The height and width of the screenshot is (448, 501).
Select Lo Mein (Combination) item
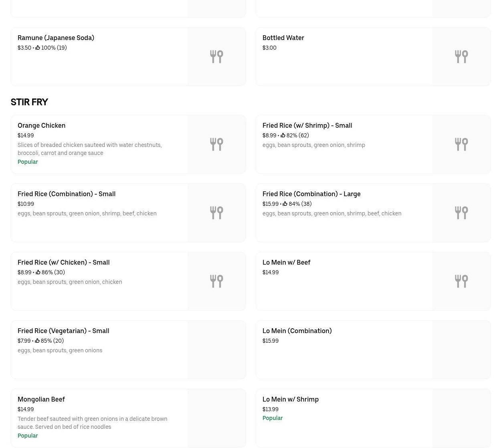coord(297,331)
